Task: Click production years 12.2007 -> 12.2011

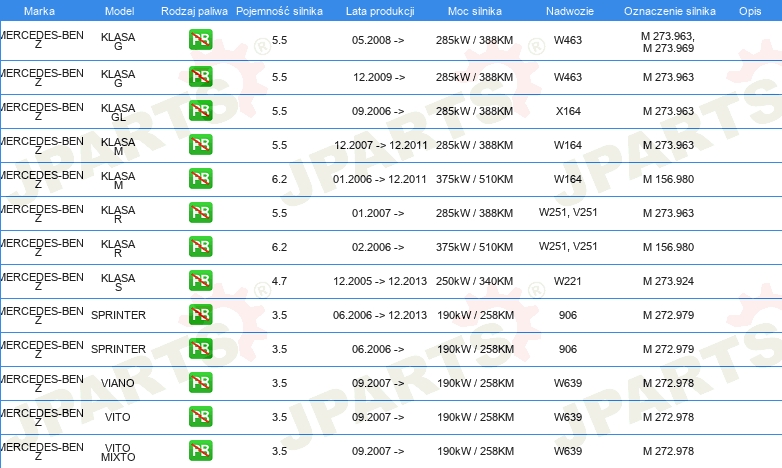Action: click(381, 145)
